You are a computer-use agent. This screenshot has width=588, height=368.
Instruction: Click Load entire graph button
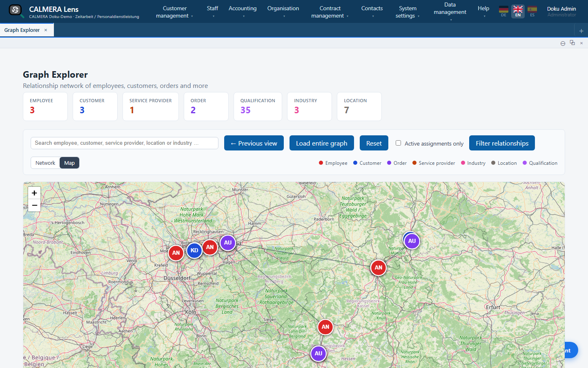(x=322, y=143)
